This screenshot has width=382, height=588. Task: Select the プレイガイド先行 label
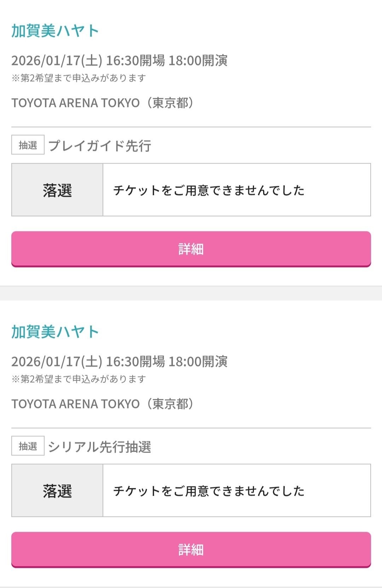pos(100,146)
